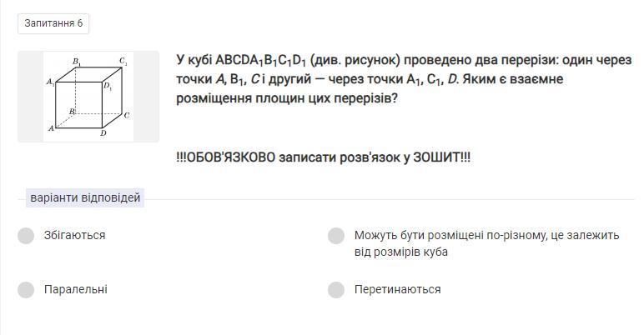
Task: Mark the "Перетинаються" radio option
Action: (336, 290)
